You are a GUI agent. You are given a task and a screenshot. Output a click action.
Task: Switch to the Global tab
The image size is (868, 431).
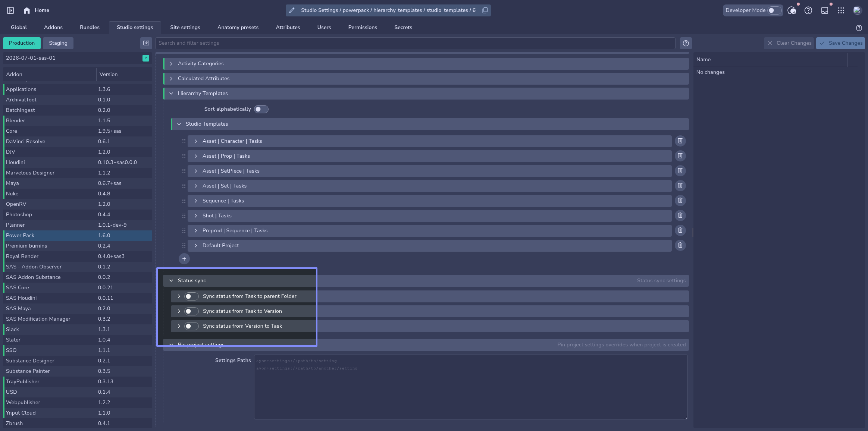pos(19,28)
